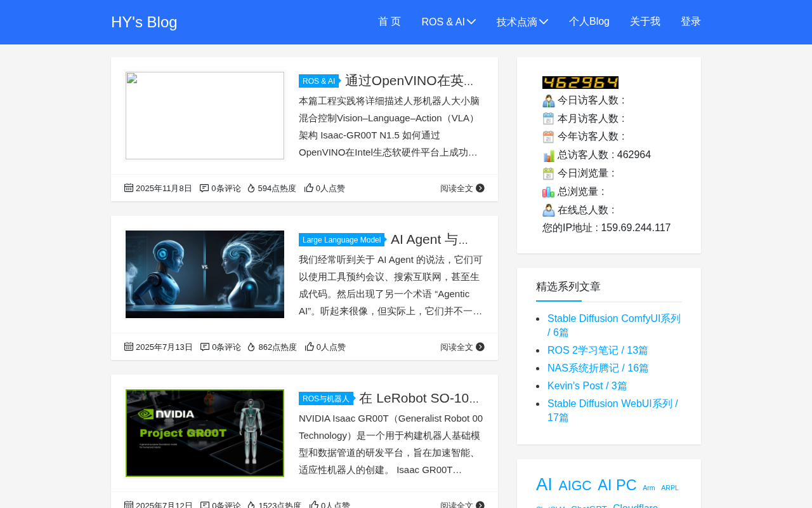Open the Stable Diffusion WebUI系列 series link
The image size is (812, 508).
tap(613, 411)
